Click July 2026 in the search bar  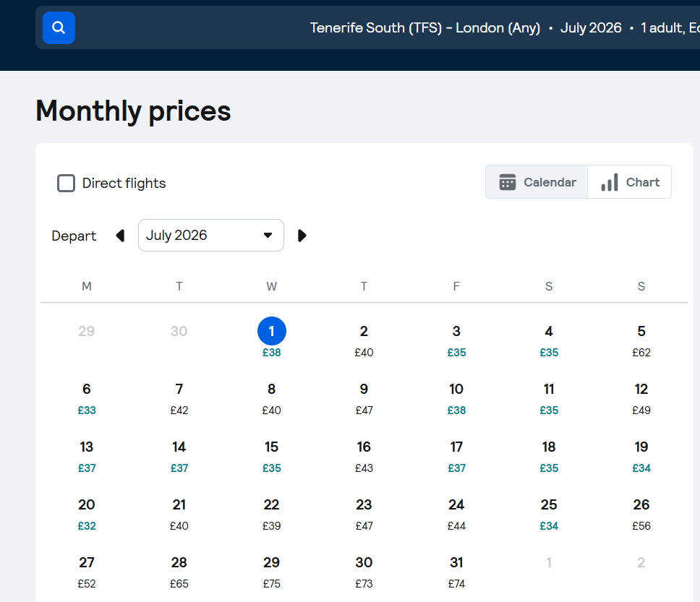click(591, 28)
